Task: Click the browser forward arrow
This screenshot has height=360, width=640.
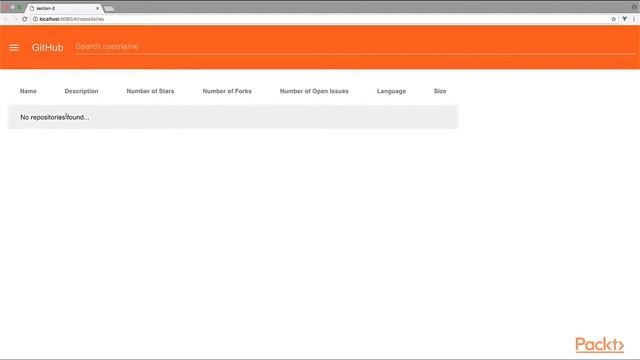Action: (x=15, y=19)
